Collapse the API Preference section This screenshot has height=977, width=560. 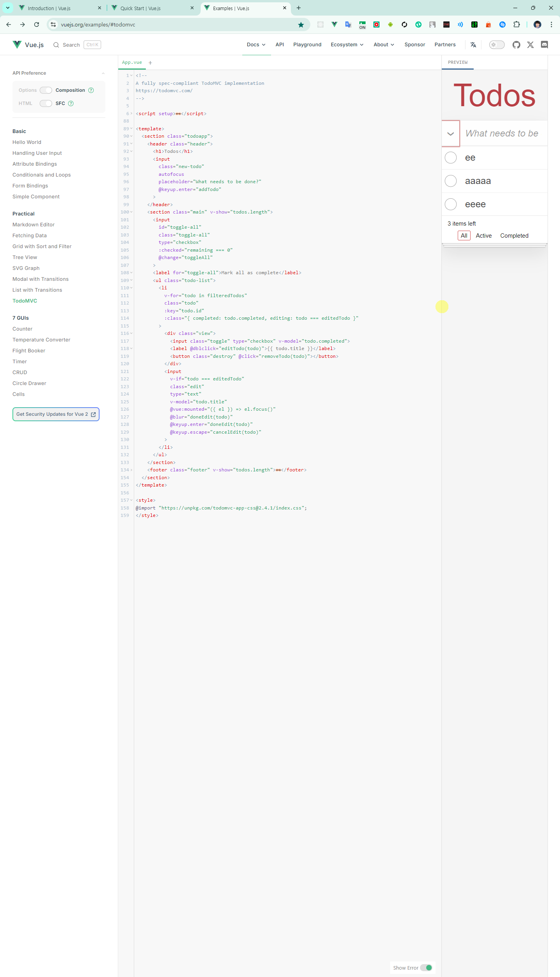(103, 73)
